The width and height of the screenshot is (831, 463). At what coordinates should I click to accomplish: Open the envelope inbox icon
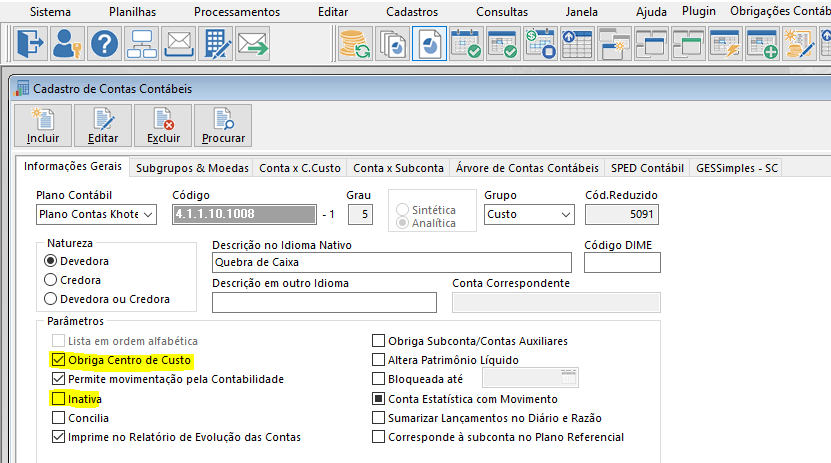tap(179, 43)
